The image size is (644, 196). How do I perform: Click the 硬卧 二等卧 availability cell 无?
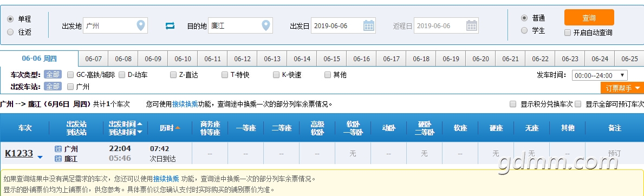[424, 154]
